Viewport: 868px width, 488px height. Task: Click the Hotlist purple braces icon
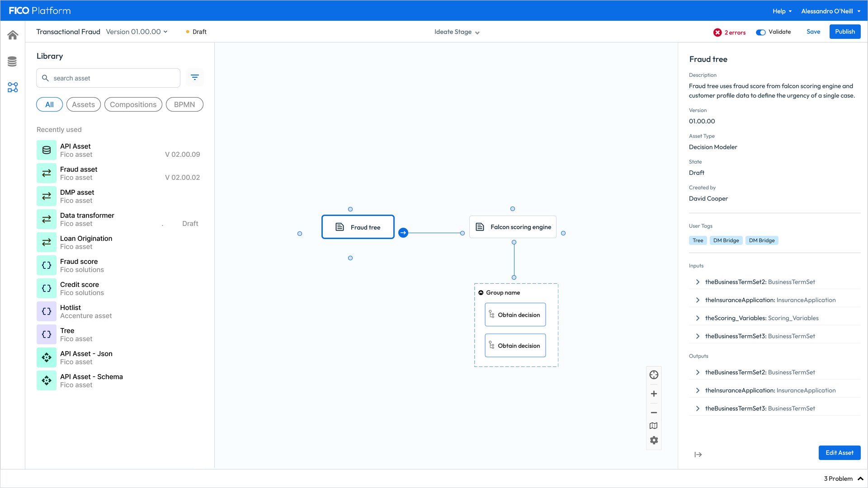(47, 311)
